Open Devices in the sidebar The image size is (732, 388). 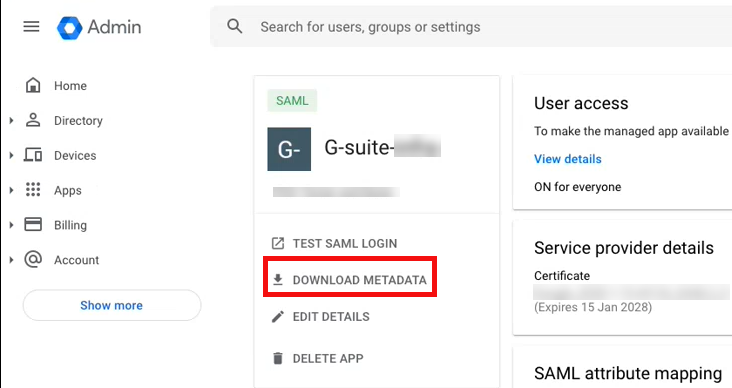(75, 155)
